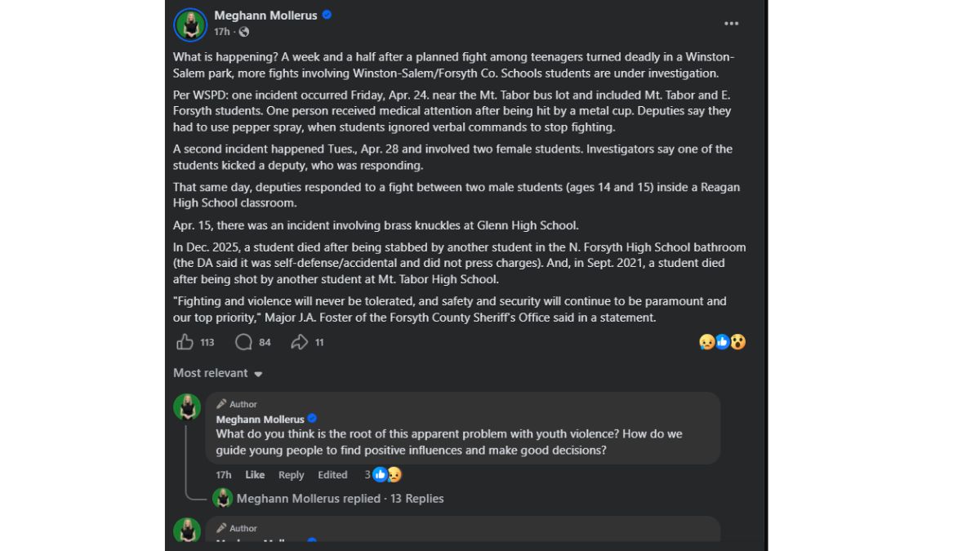Click the 17h post timestamp
The width and height of the screenshot is (980, 551).
point(221,32)
